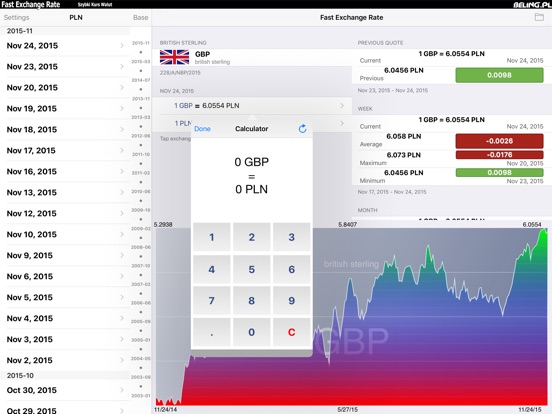Expand the Nov 10, 2015 row chevron

(x=122, y=234)
